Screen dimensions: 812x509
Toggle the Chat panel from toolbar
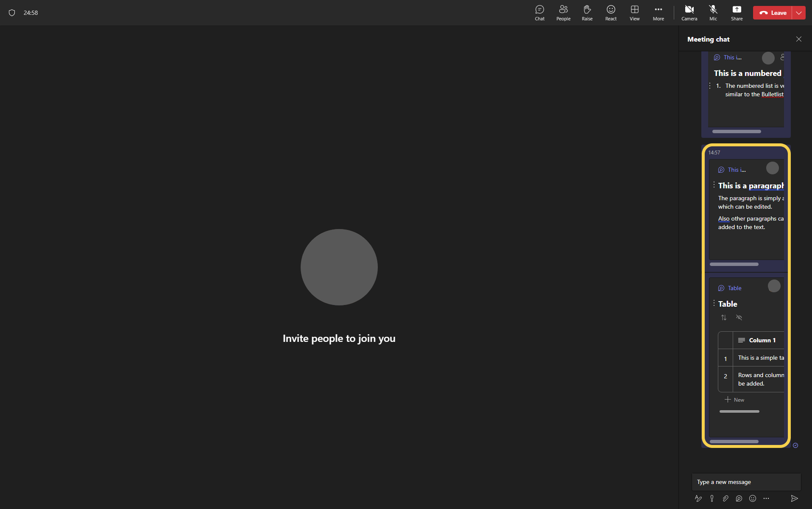[539, 13]
